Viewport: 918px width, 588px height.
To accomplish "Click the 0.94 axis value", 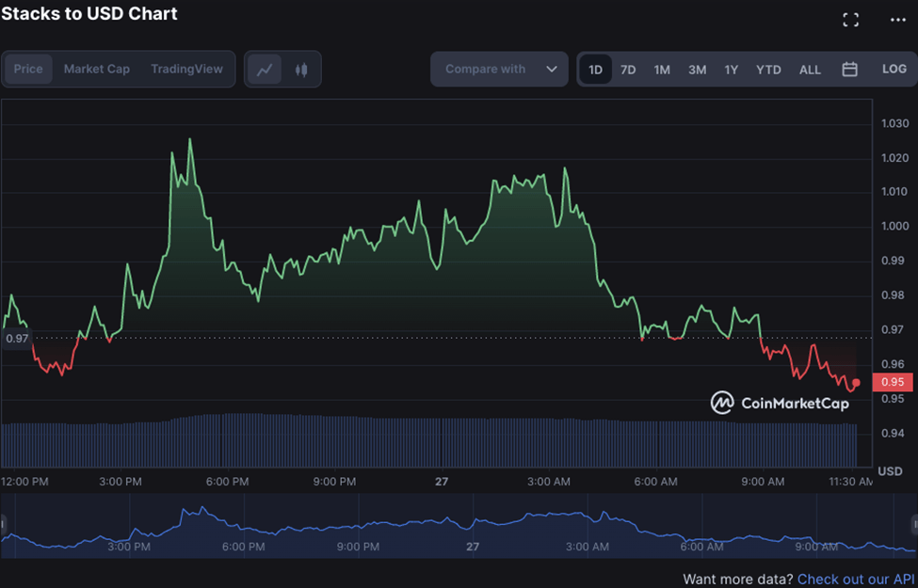I will pos(893,434).
